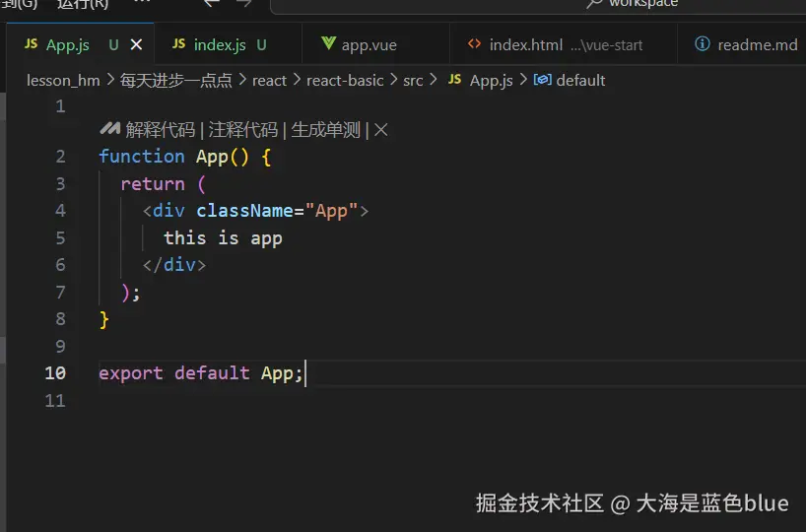
Task: Expand react-basic breadcrumb folder
Action: 345,80
